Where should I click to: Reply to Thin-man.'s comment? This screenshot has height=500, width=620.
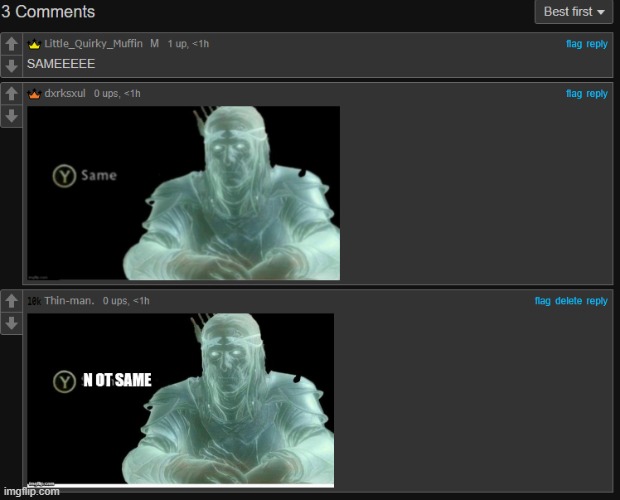click(x=597, y=301)
